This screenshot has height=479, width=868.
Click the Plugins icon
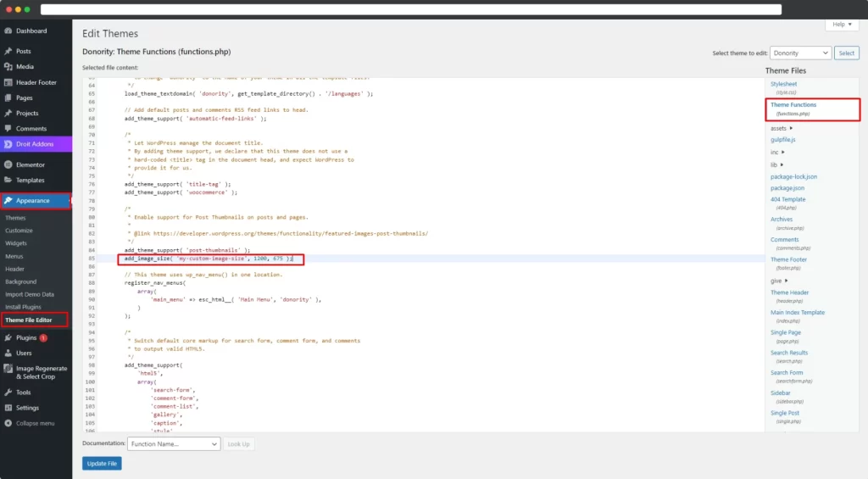[x=8, y=337]
